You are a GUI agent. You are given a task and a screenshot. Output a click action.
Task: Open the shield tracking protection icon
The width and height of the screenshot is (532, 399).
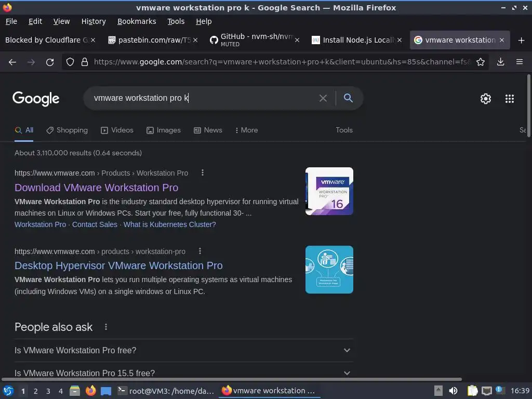(x=70, y=62)
